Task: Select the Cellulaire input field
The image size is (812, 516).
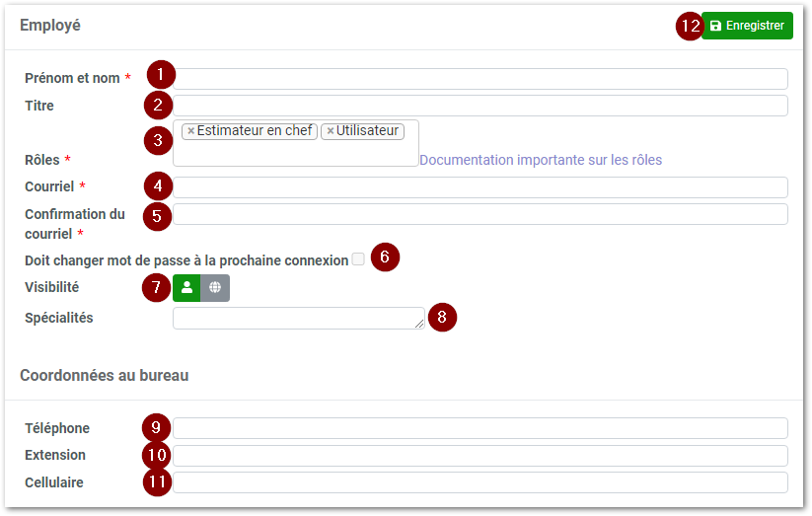Action: (x=480, y=482)
